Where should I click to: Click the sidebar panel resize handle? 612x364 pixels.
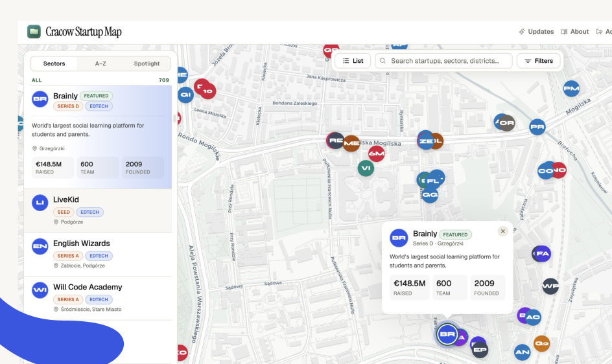tap(175, 119)
